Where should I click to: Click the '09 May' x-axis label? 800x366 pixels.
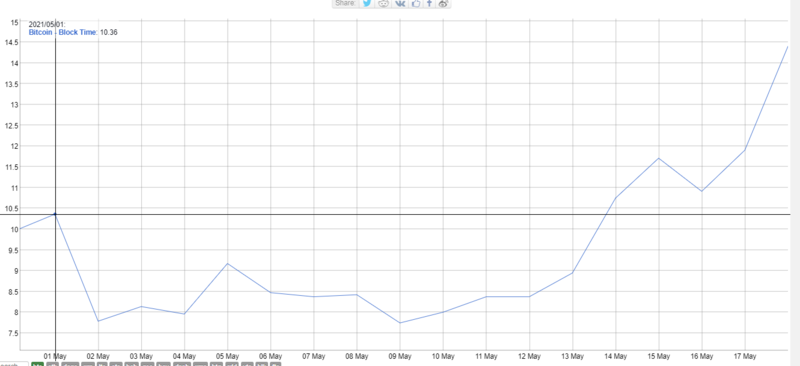pyautogui.click(x=400, y=356)
